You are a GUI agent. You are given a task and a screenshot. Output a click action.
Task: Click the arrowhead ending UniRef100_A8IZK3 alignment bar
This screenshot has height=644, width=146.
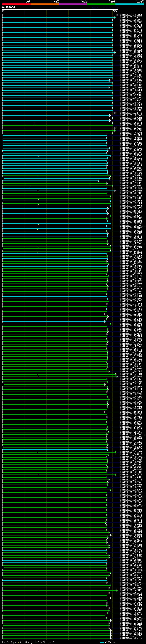coord(117,15)
